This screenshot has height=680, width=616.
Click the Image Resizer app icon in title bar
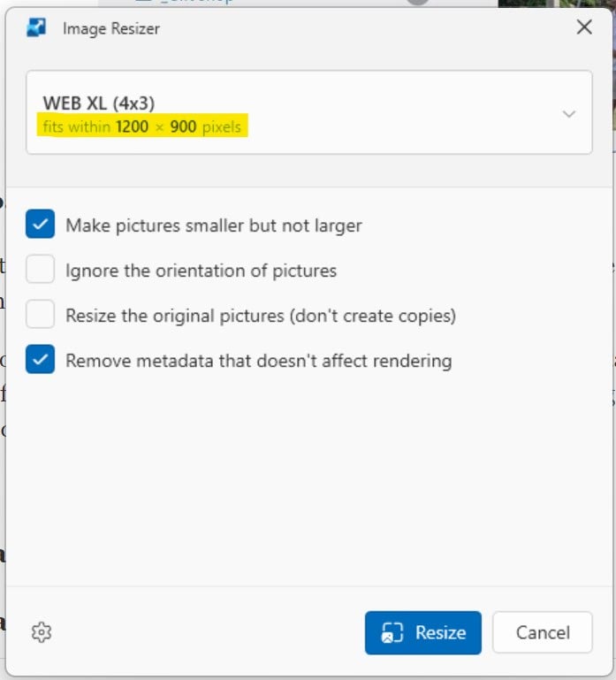35,28
